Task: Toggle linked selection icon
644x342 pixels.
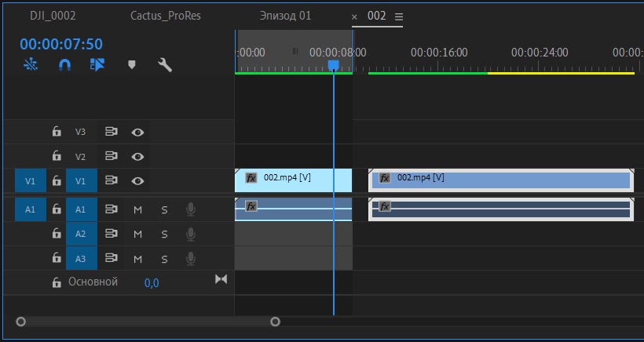Action: click(97, 65)
